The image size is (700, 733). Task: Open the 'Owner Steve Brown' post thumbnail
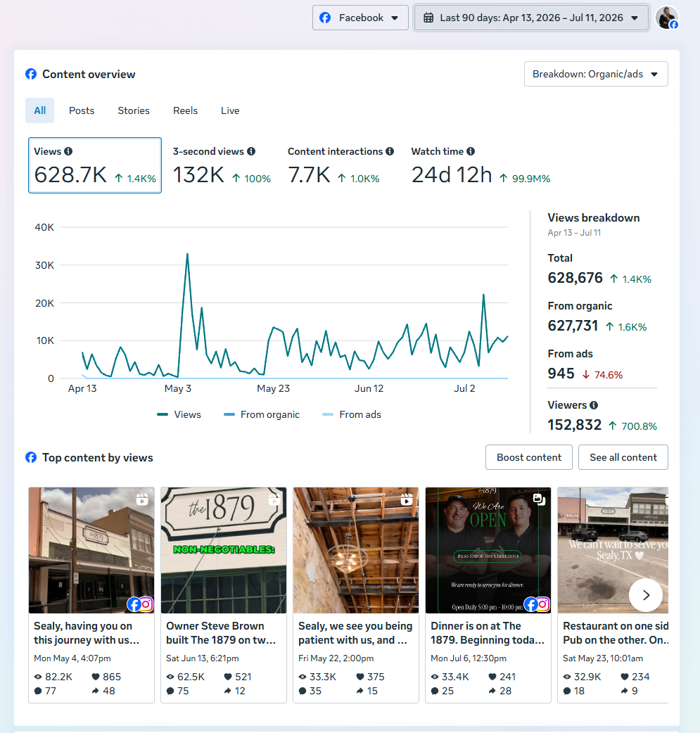(224, 550)
